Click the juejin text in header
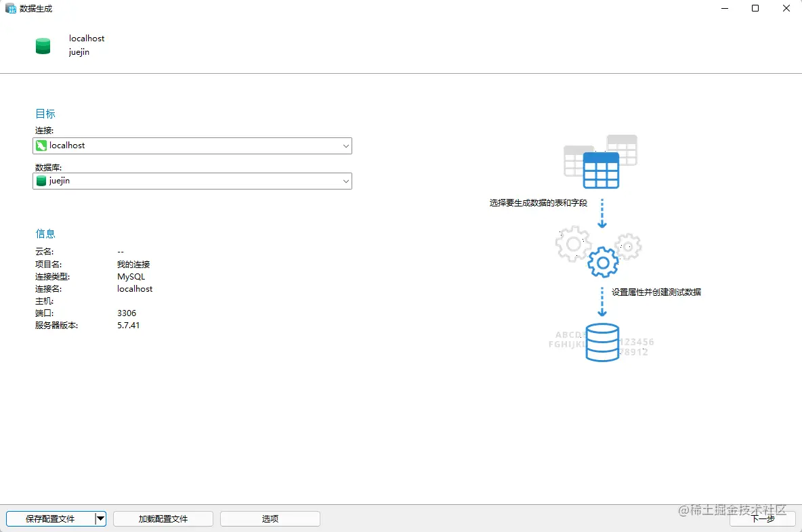802x532 pixels. click(x=79, y=52)
